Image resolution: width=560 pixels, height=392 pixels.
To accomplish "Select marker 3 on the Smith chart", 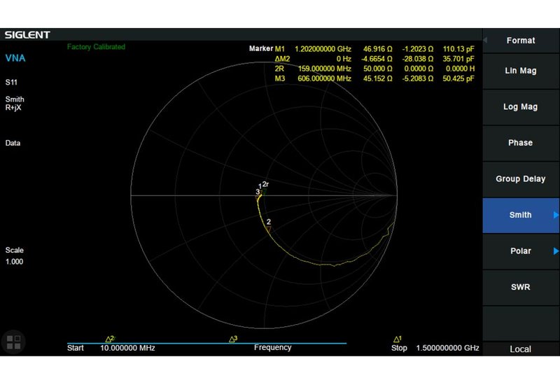I will coord(258,193).
